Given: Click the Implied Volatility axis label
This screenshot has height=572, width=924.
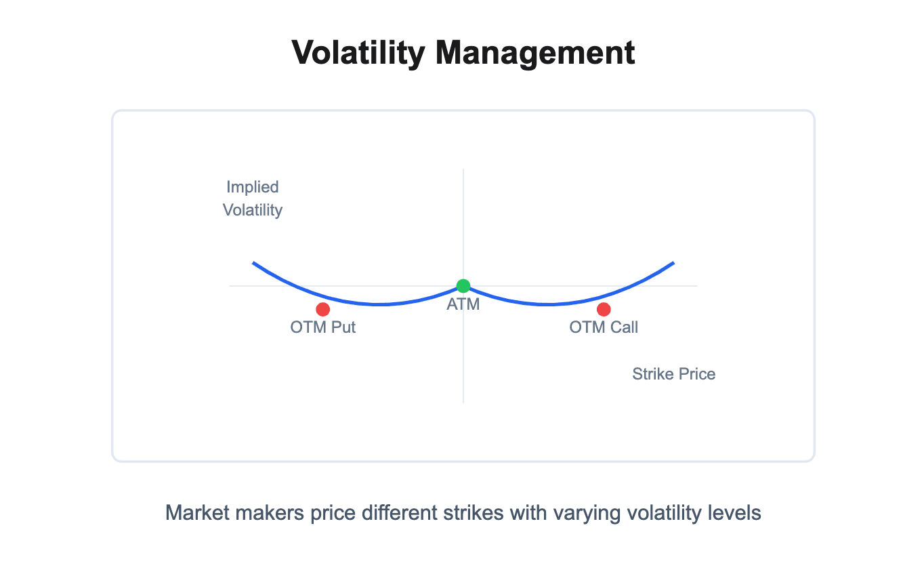Looking at the screenshot, I should click(x=253, y=199).
